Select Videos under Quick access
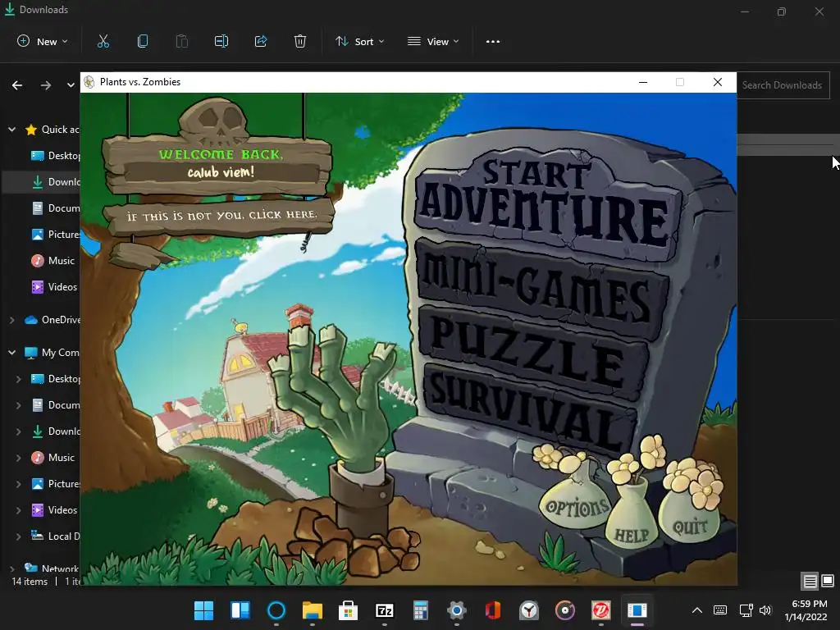840x630 pixels. tap(54, 286)
